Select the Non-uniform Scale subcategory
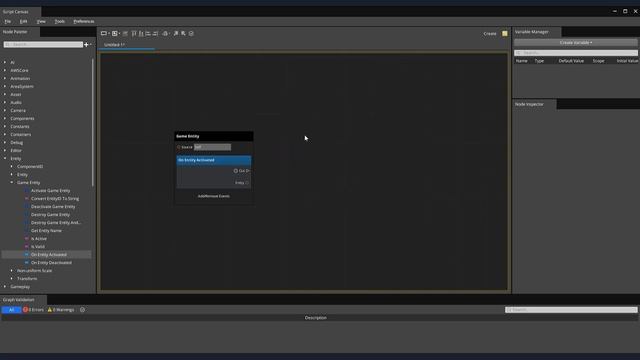Image resolution: width=640 pixels, height=360 pixels. pos(34,271)
